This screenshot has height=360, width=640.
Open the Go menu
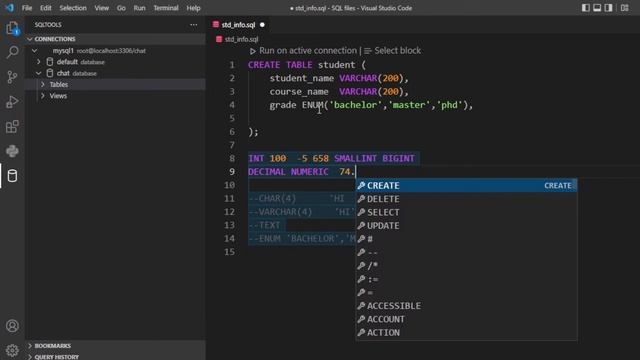tap(121, 8)
